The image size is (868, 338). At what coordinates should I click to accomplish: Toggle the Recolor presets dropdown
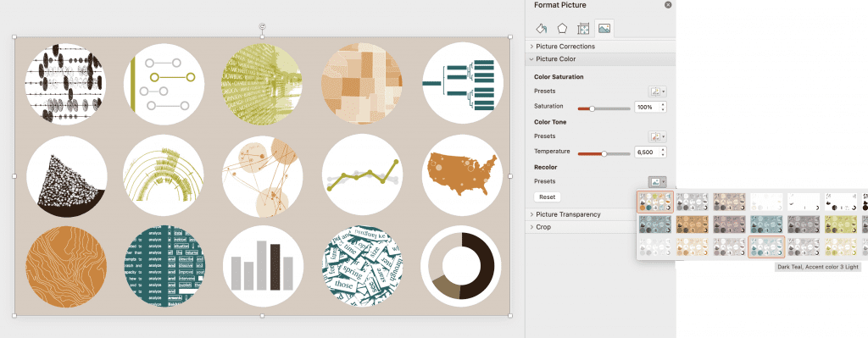point(657,181)
